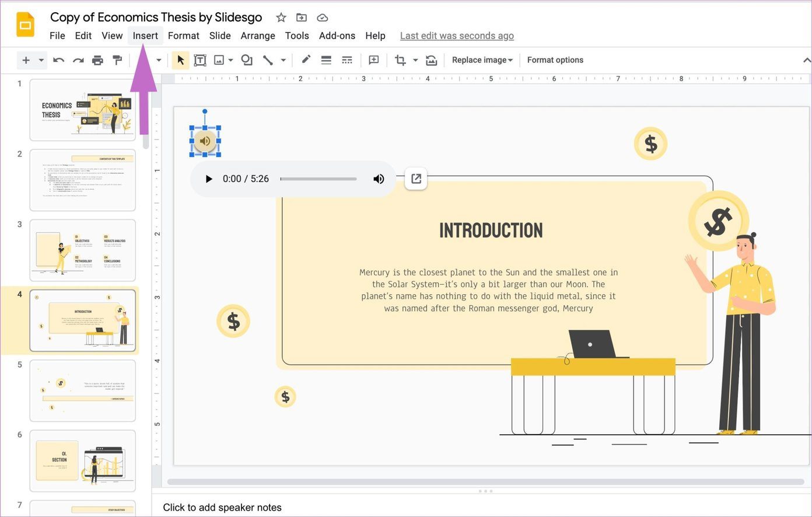Open the Line type dropdown arrow
Image resolution: width=812 pixels, height=517 pixels.
pos(283,60)
